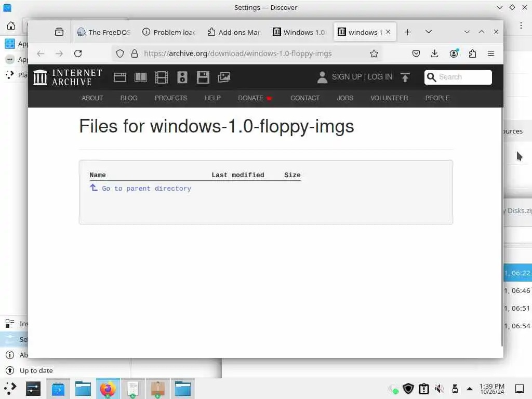Open Firefox from the taskbar
This screenshot has height=399, width=532.
point(108,389)
